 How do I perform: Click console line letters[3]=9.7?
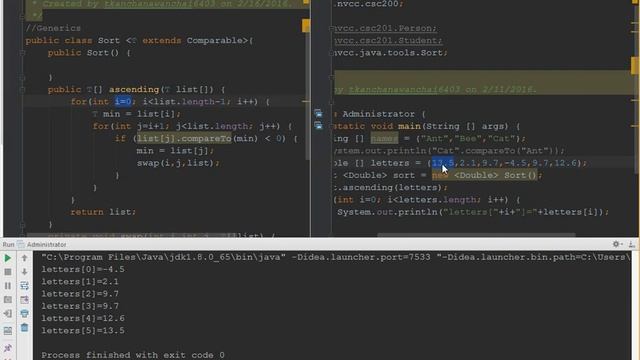[80, 306]
